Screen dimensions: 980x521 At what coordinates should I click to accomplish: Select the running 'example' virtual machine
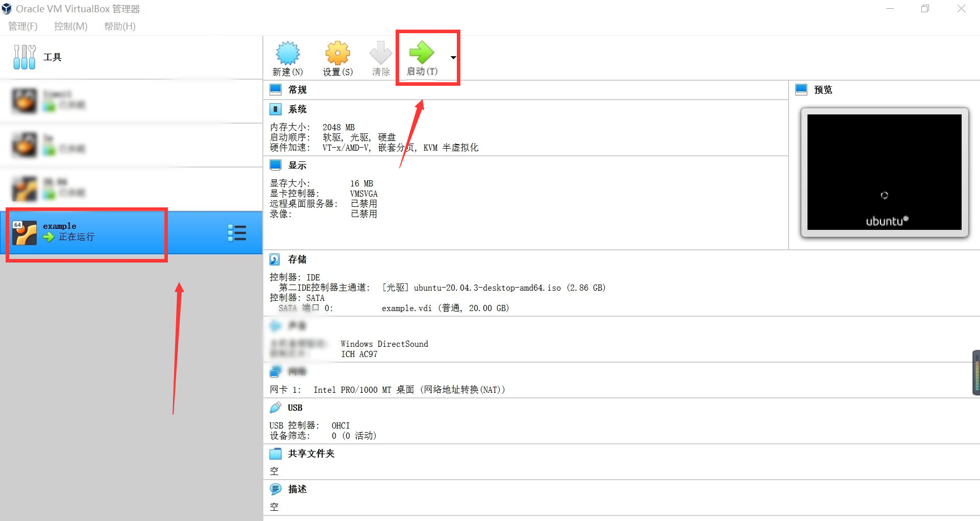pyautogui.click(x=131, y=232)
